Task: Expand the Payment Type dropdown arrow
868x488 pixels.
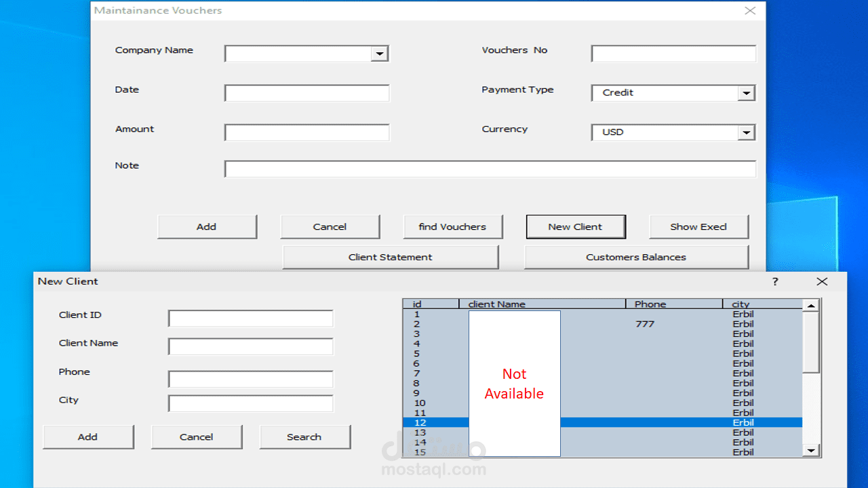Action: coord(746,94)
